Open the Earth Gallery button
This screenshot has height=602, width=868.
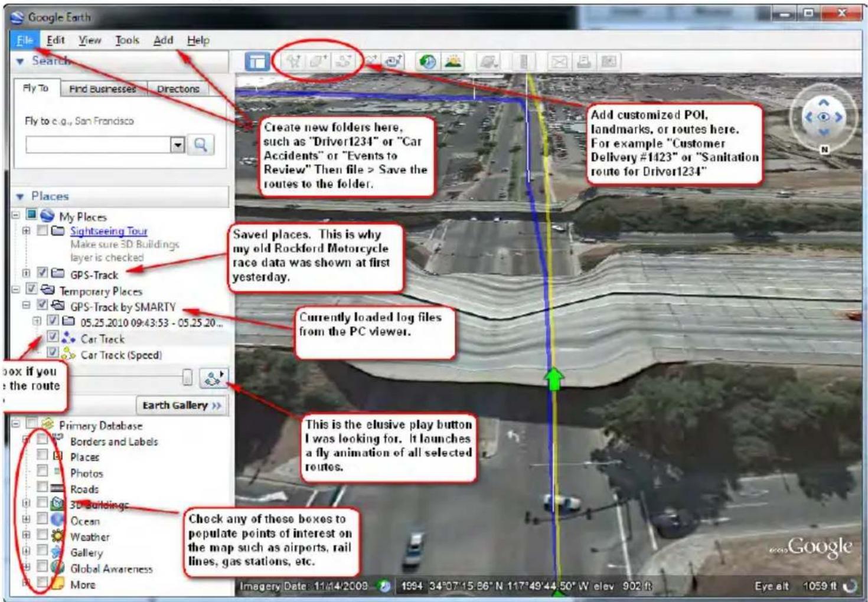(182, 405)
